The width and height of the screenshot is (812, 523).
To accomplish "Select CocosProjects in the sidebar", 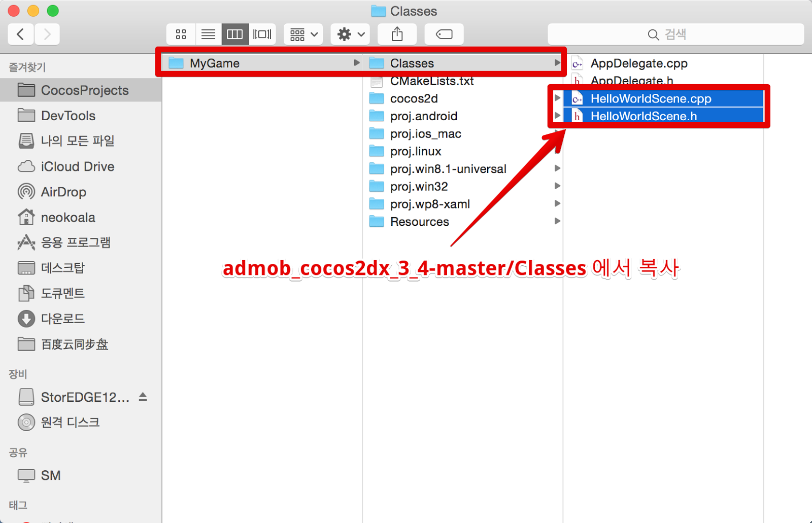I will point(84,90).
